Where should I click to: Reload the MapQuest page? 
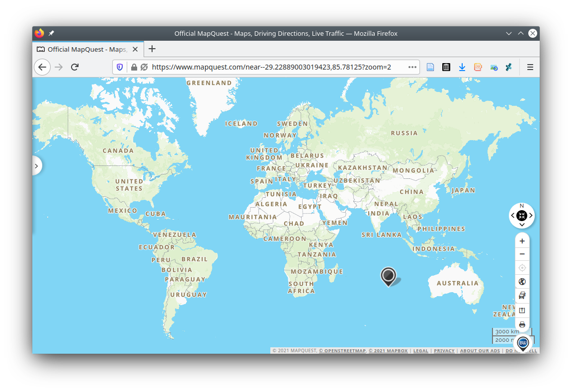tap(75, 67)
